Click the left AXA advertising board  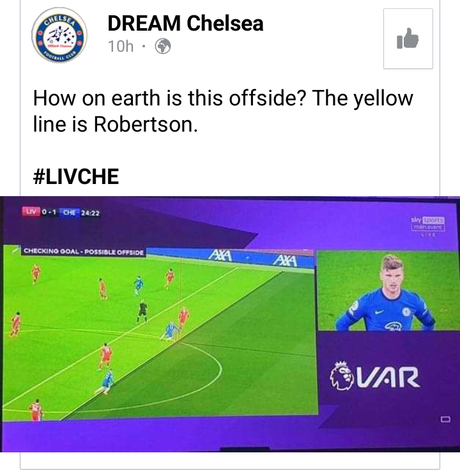(x=221, y=255)
